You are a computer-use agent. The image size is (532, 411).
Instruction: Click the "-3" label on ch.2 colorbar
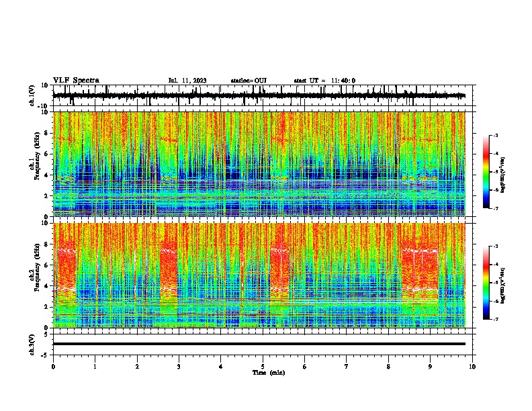tap(496, 246)
